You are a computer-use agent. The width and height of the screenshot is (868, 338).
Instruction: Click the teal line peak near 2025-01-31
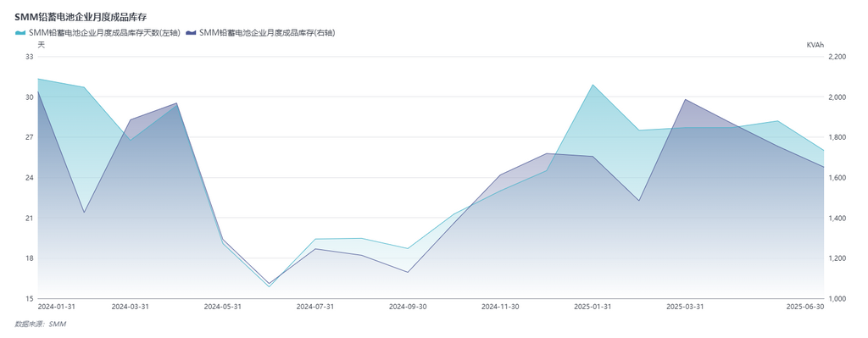(593, 85)
